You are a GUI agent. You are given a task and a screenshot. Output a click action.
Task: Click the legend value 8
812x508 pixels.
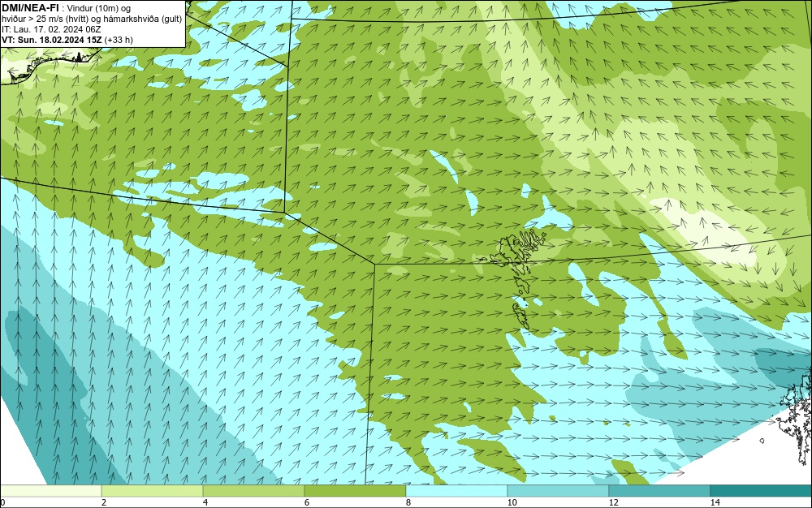coord(408,503)
